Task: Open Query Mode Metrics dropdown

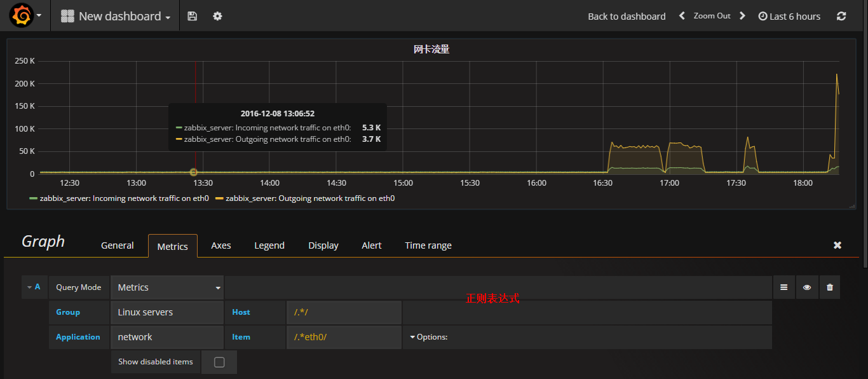Action: (167, 287)
